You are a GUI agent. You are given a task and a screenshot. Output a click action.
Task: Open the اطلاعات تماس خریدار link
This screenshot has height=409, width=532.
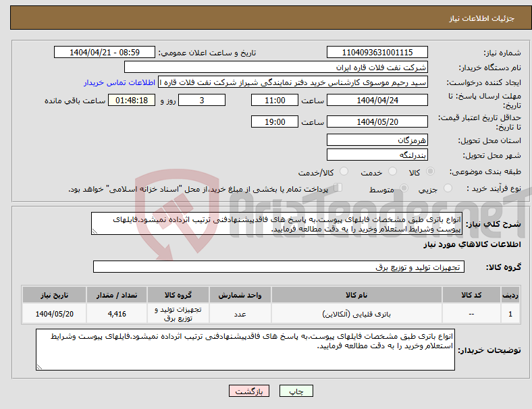click(x=119, y=82)
